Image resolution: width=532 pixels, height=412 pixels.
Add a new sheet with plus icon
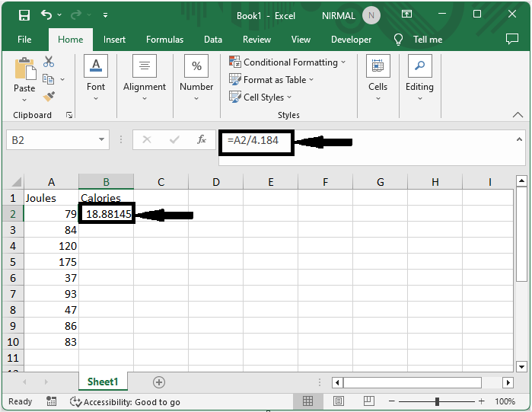[159, 382]
